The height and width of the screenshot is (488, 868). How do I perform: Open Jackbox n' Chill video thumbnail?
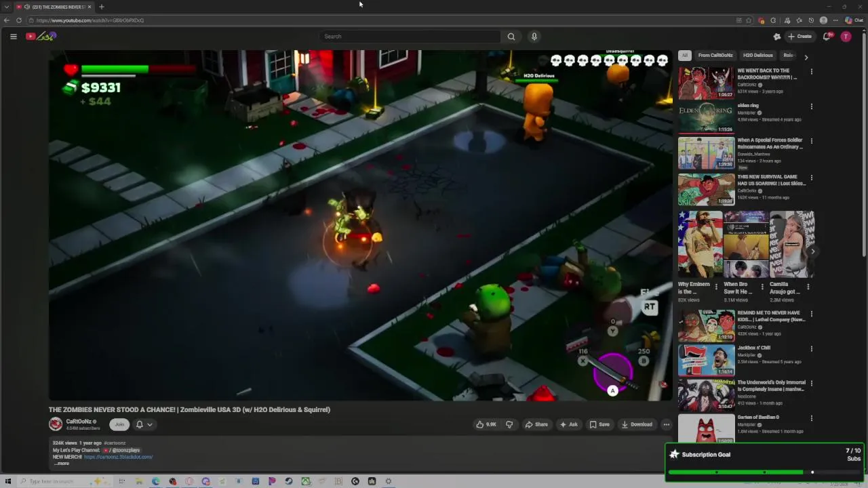tap(706, 360)
